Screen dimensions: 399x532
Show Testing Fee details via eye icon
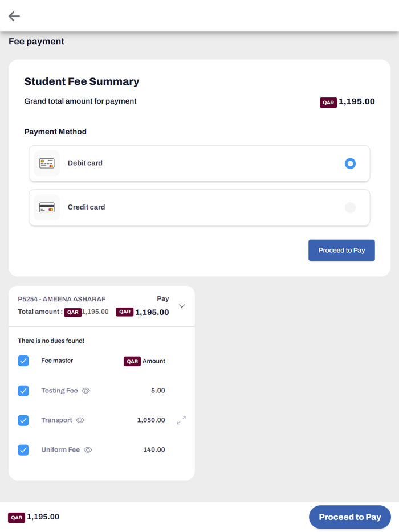(86, 391)
